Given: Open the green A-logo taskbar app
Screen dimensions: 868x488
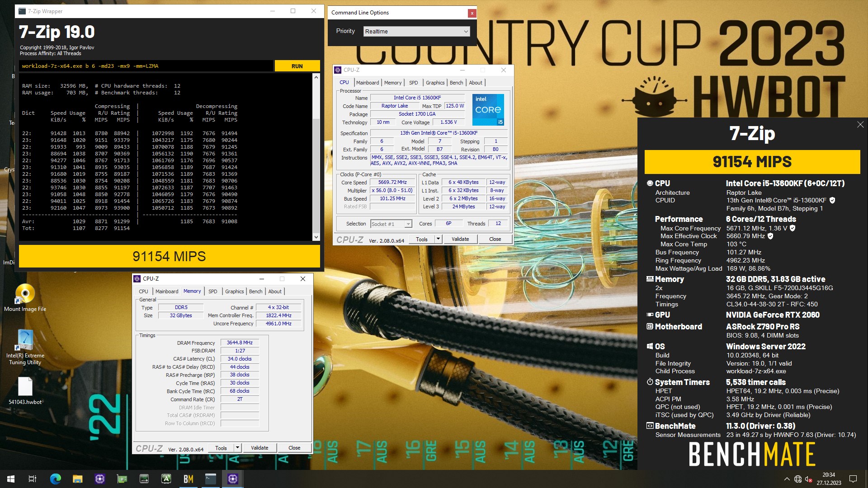Looking at the screenshot, I should coord(166,479).
